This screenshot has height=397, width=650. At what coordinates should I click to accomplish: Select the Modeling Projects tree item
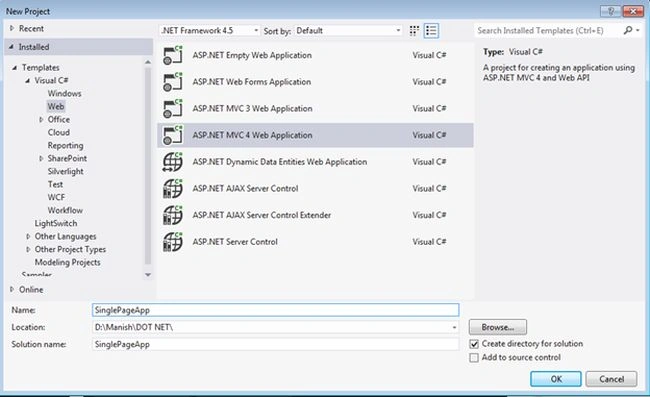[x=68, y=262]
